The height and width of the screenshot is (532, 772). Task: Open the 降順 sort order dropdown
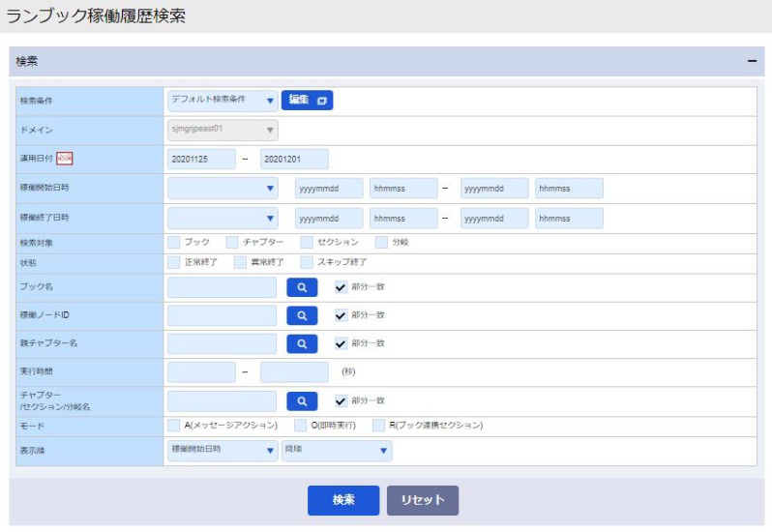(337, 451)
